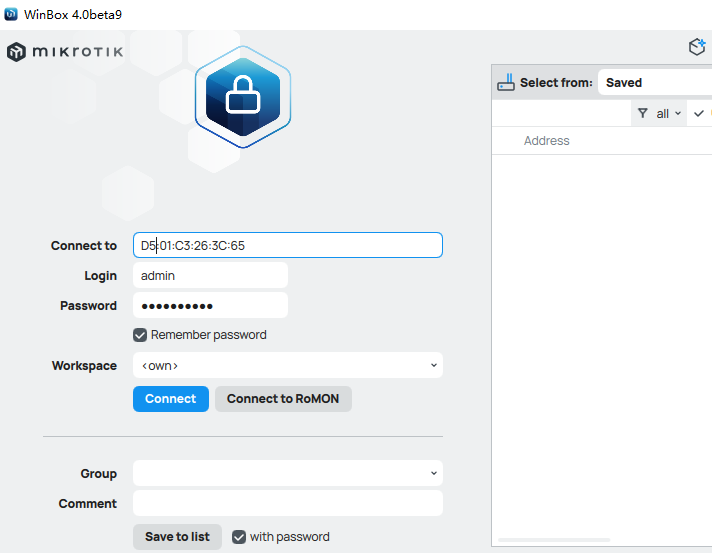Click the Connect button
712x553 pixels.
[171, 399]
